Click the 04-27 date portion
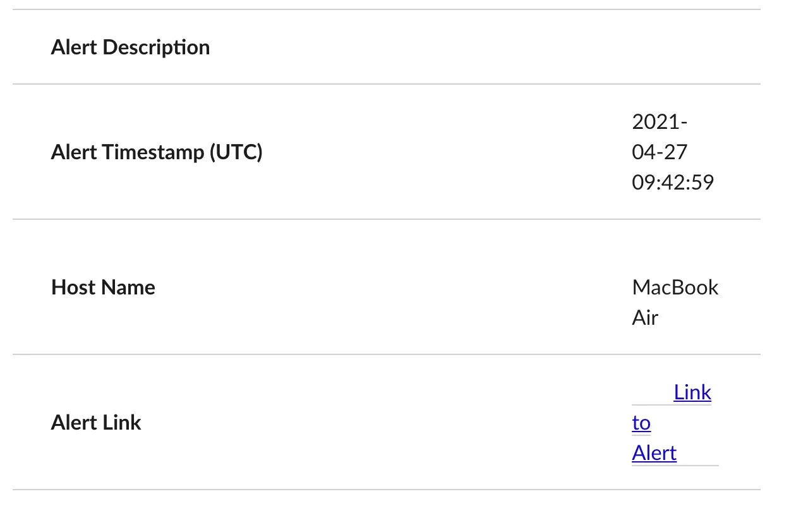 tap(659, 152)
